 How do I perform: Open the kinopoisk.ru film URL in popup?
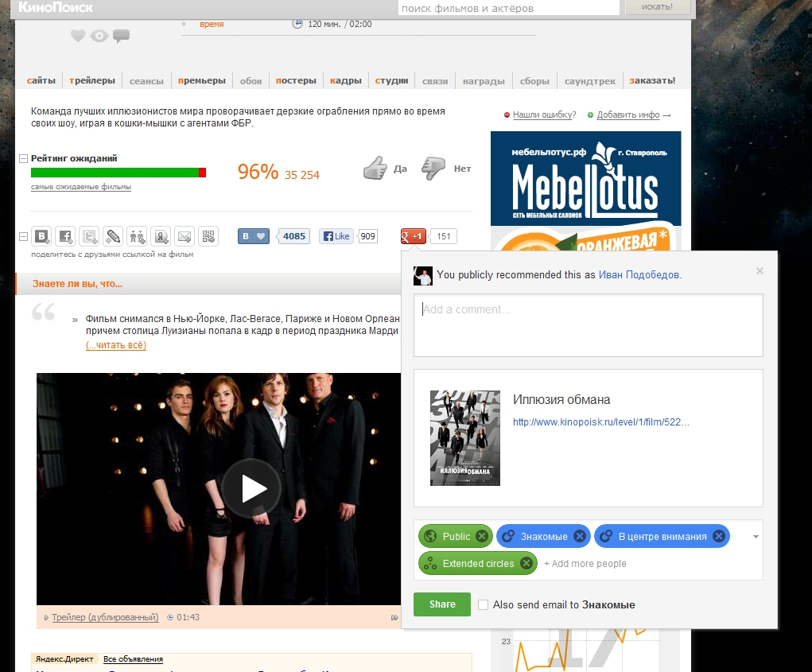(x=600, y=422)
